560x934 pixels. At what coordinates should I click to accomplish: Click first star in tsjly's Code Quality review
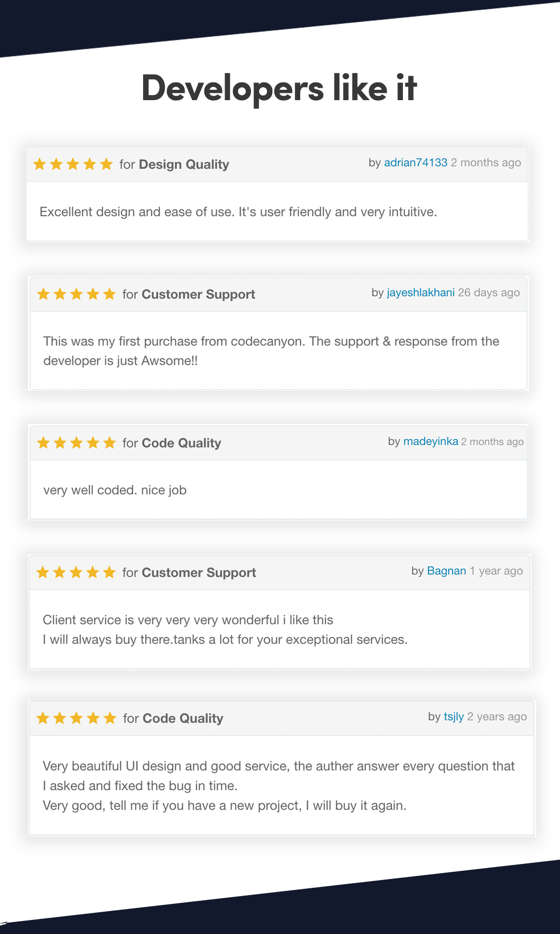click(x=43, y=718)
